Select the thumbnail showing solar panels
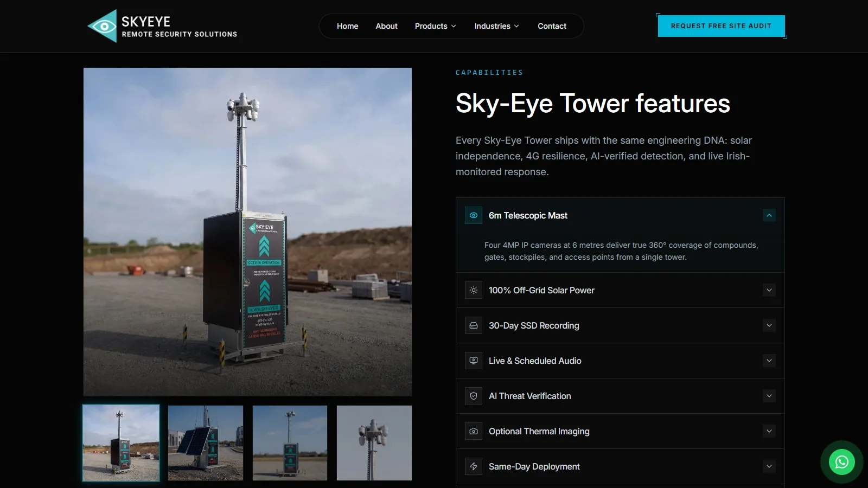 click(206, 443)
